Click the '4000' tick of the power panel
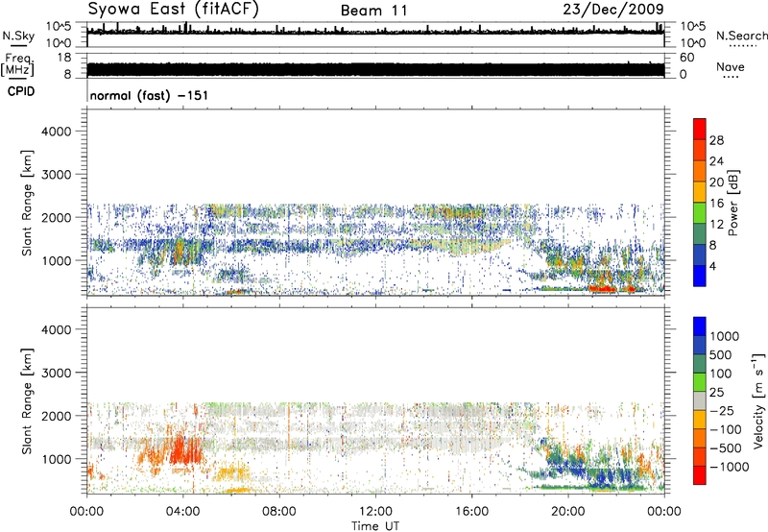This screenshot has height=532, width=768. 57,132
